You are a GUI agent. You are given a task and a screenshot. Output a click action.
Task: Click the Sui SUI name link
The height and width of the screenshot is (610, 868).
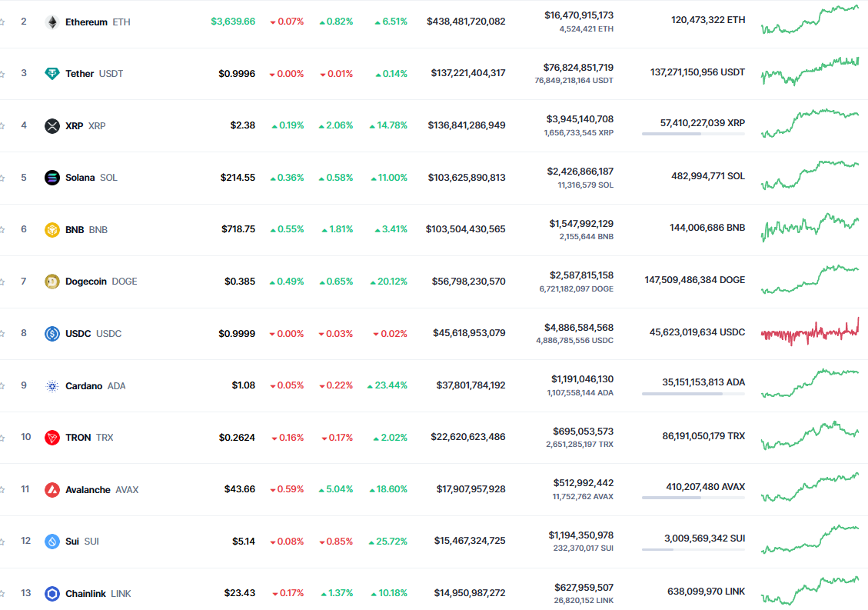click(x=82, y=542)
